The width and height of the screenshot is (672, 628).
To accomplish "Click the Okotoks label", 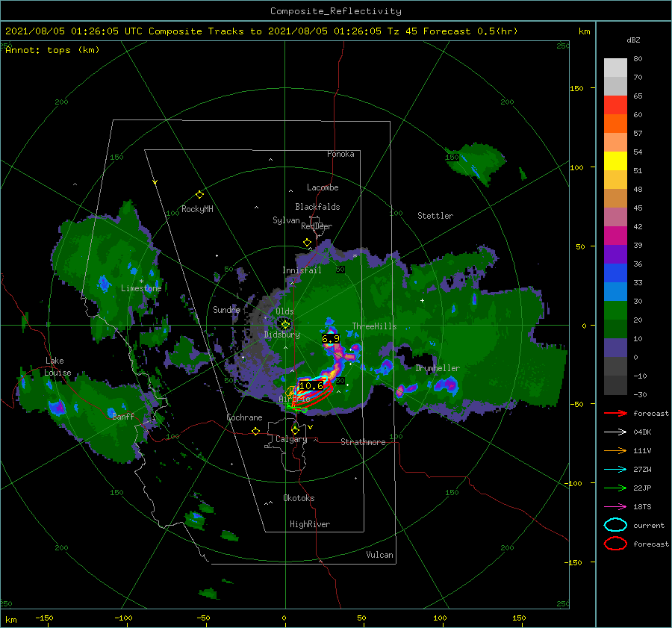I will pyautogui.click(x=299, y=498).
